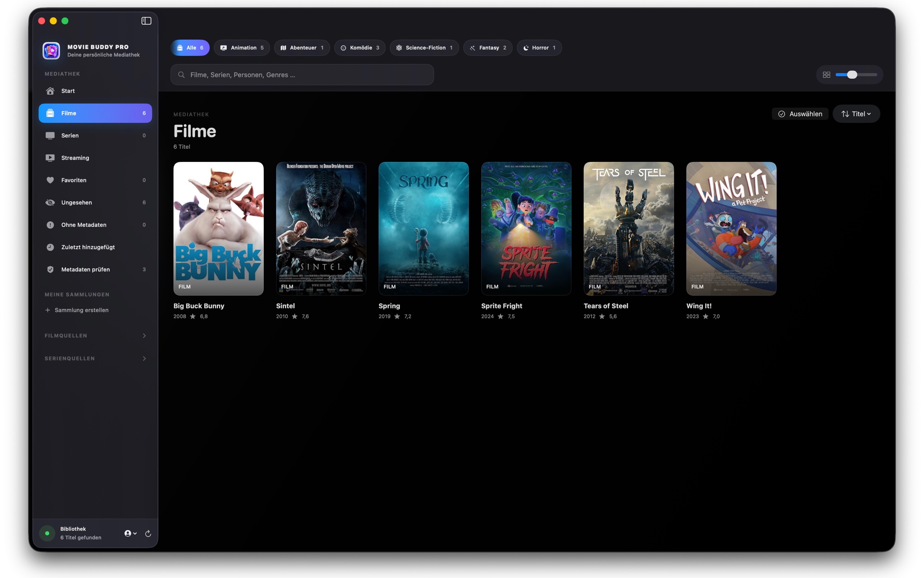Open the Start page in the sidebar
Screen dimensions: 924x578
click(95, 91)
